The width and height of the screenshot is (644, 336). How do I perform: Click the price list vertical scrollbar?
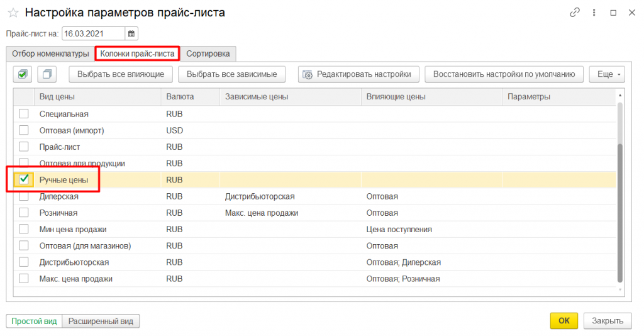620,208
